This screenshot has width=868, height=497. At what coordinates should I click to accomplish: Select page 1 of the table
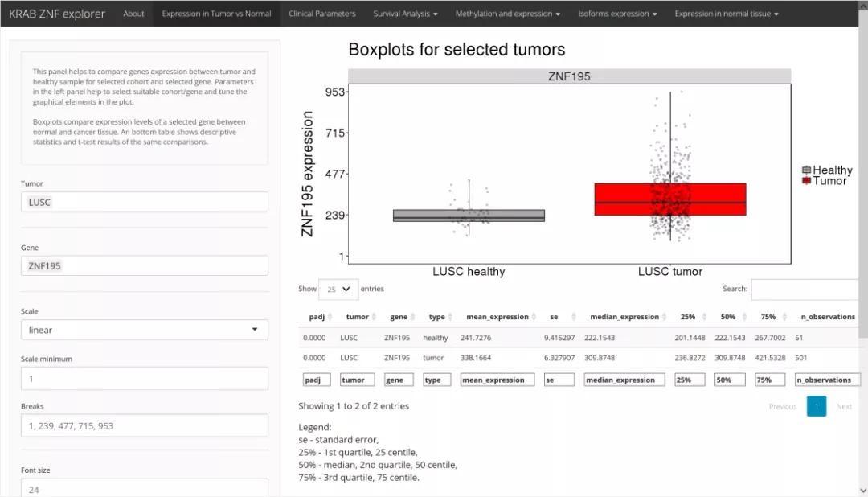(x=817, y=406)
